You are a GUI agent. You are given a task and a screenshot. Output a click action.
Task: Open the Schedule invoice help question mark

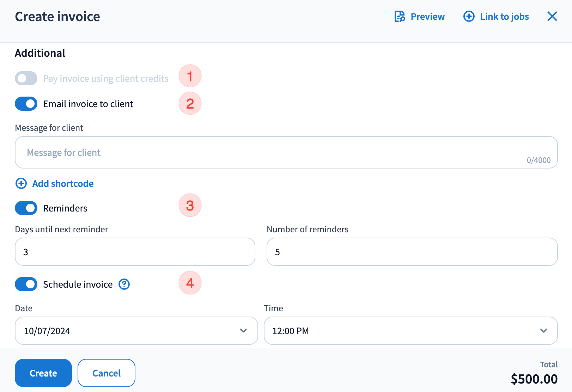tap(124, 284)
